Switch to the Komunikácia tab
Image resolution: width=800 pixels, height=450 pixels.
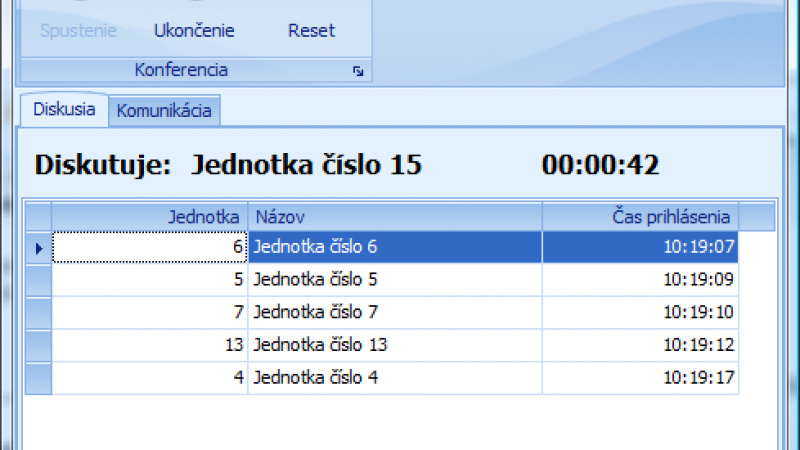[x=164, y=111]
